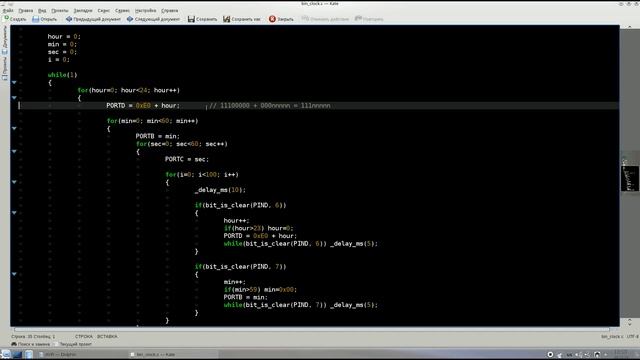Open the Вид (View) menu
This screenshot has width=640, height=360.
42,10
